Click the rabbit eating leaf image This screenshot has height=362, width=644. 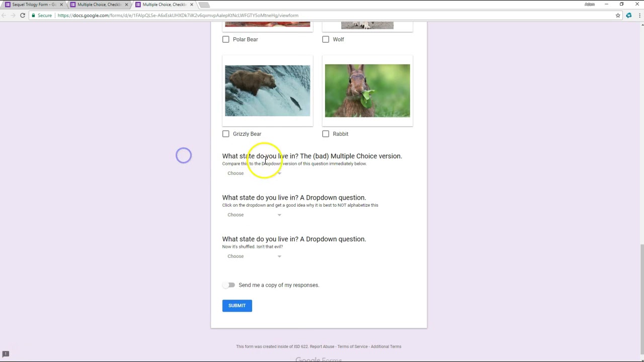coord(367,90)
